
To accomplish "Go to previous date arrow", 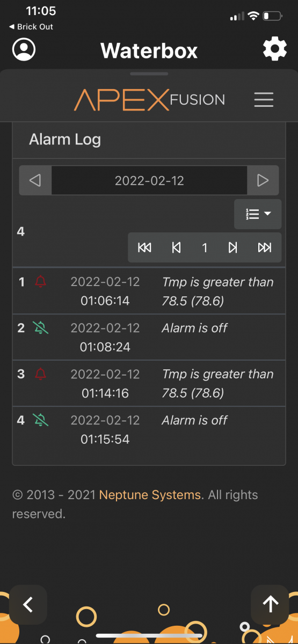I will click(x=35, y=180).
